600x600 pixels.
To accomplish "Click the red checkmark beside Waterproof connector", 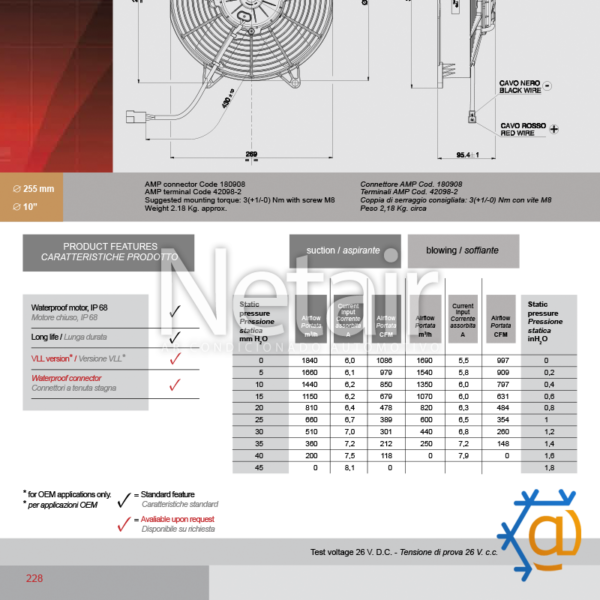I will coord(174,384).
